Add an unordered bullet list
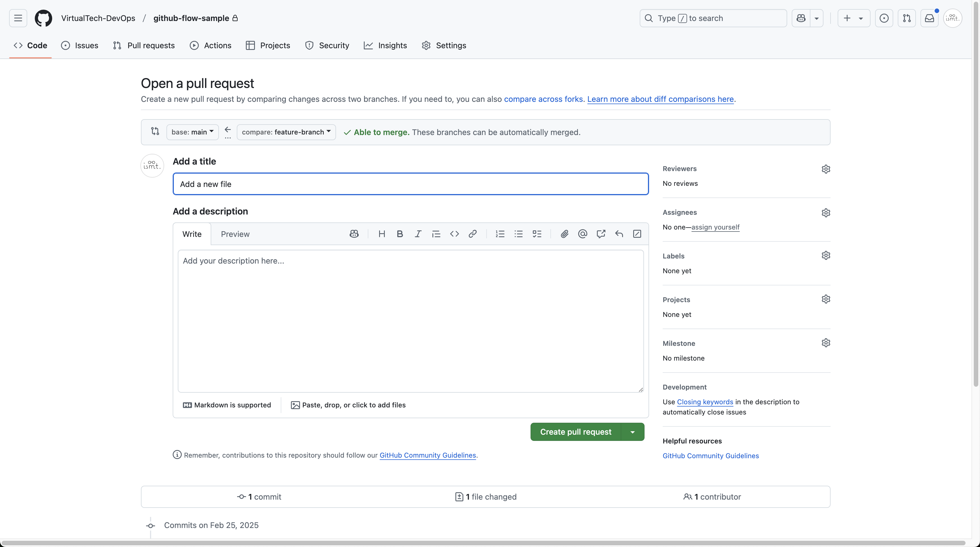 (518, 234)
